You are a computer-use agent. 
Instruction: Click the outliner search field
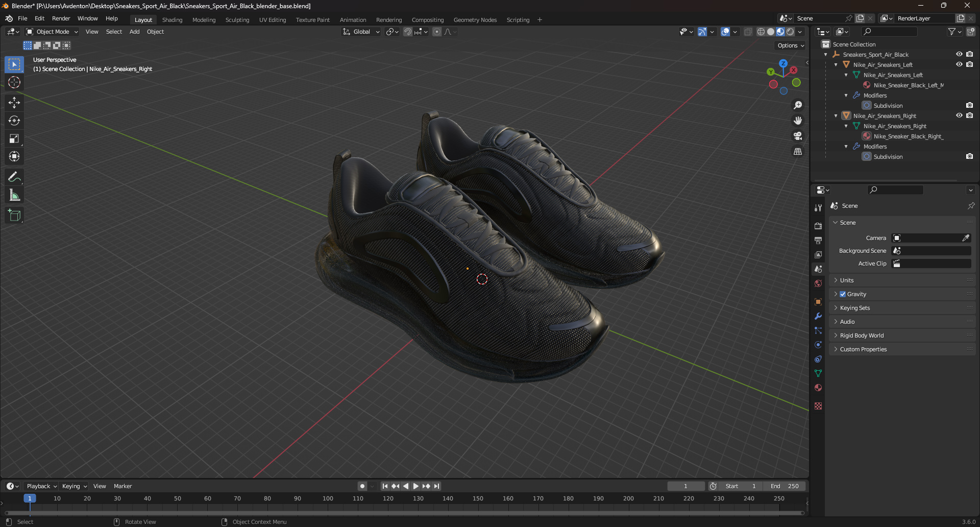click(x=889, y=32)
